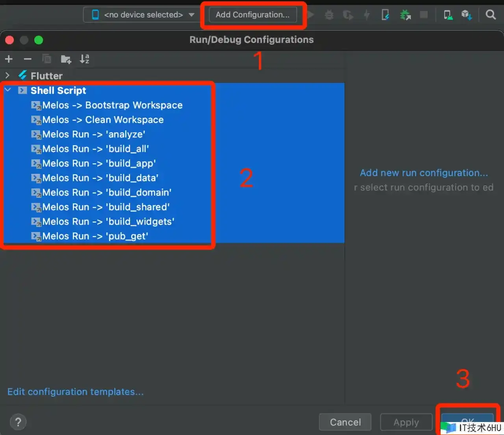The width and height of the screenshot is (504, 435).
Task: Click the question mark Help button
Action: (x=18, y=422)
